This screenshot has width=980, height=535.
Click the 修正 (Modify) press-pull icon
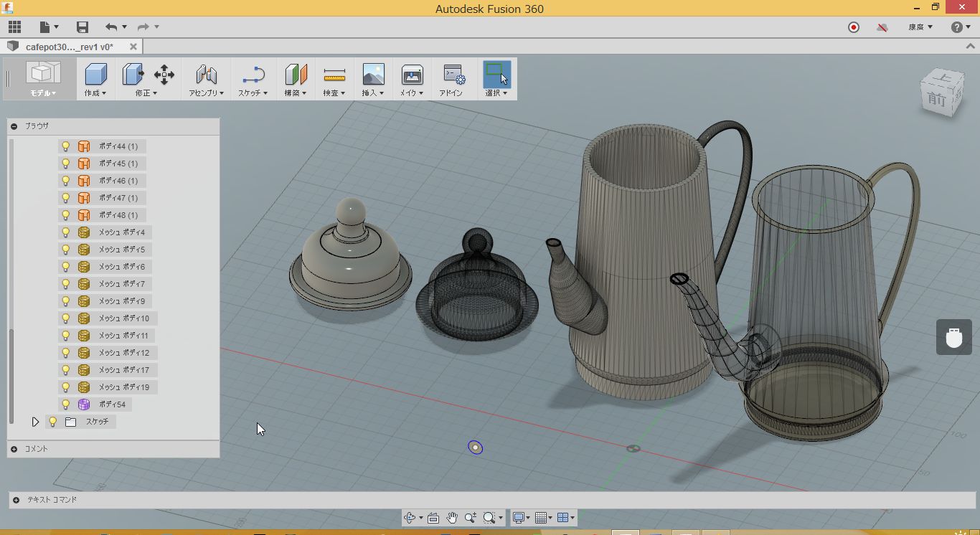(133, 75)
